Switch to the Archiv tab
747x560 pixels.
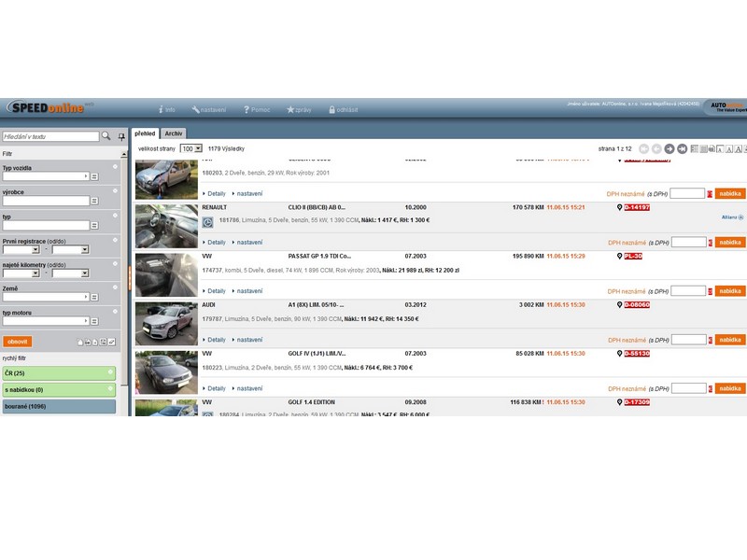tap(174, 133)
